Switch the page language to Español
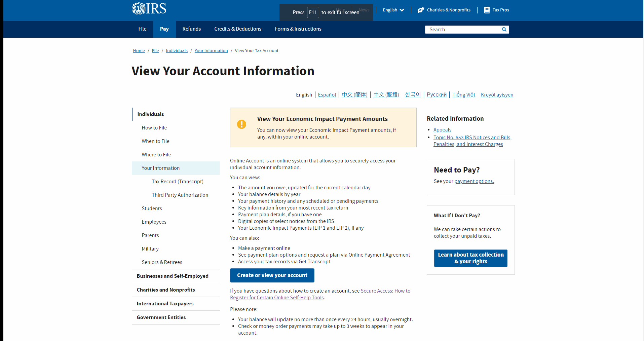Image resolution: width=644 pixels, height=341 pixels. coord(327,94)
